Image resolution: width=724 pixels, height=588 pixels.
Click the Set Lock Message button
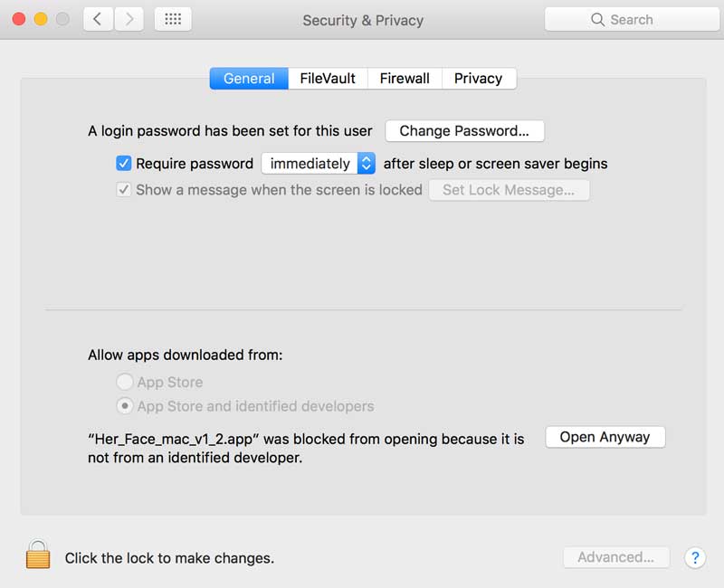click(x=509, y=190)
